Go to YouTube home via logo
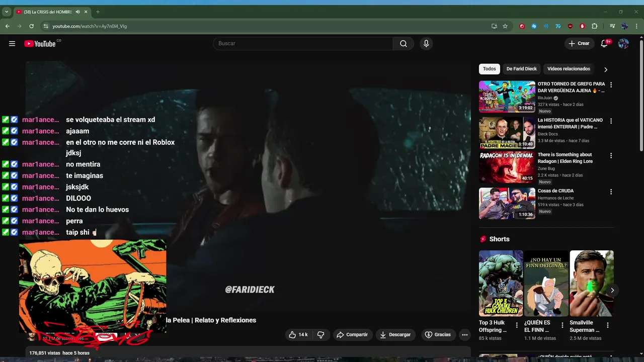This screenshot has height=362, width=644. coord(40,44)
